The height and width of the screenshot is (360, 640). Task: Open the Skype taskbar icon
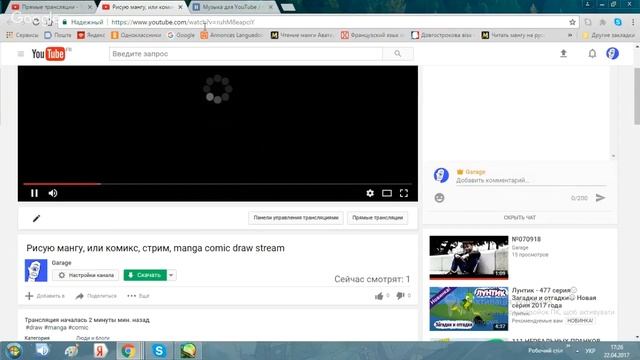pos(159,351)
